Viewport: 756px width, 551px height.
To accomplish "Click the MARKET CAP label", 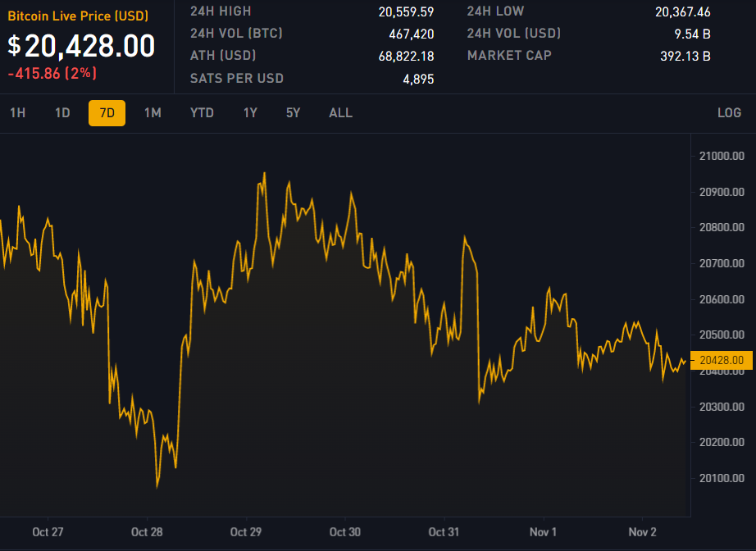I will [509, 56].
